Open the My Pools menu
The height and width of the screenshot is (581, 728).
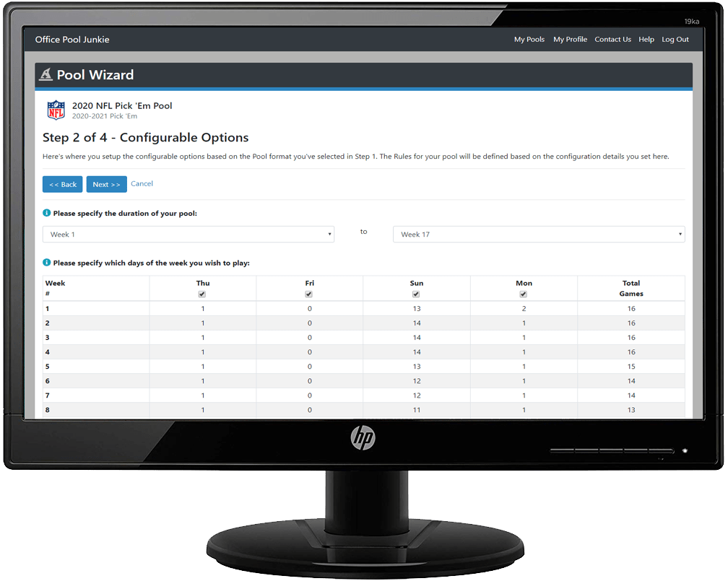click(529, 39)
